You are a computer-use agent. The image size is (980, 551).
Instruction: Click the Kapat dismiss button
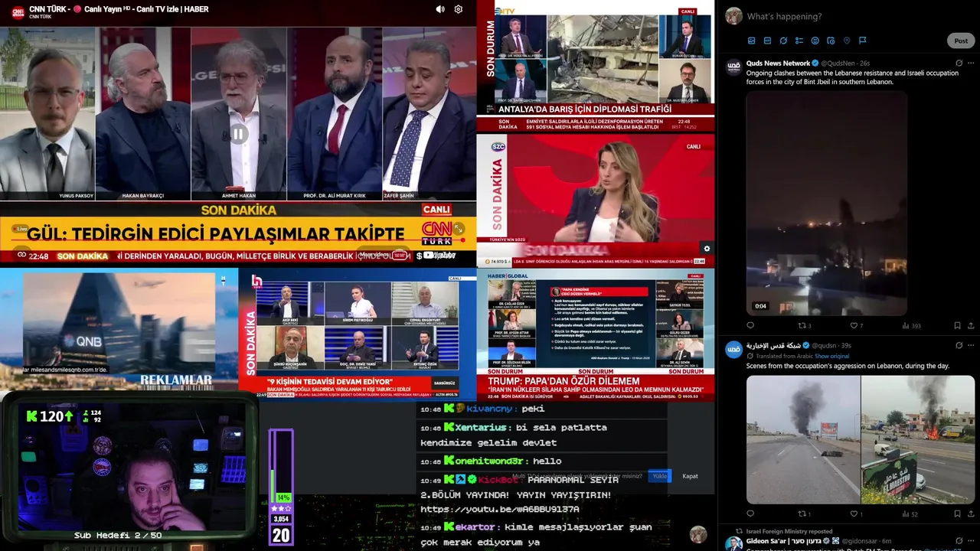point(690,476)
